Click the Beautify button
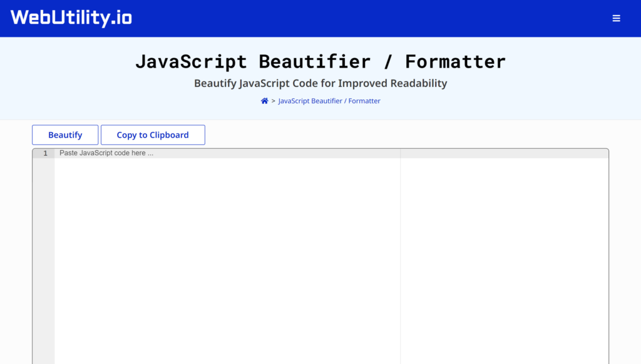The width and height of the screenshot is (641, 364). click(x=65, y=135)
